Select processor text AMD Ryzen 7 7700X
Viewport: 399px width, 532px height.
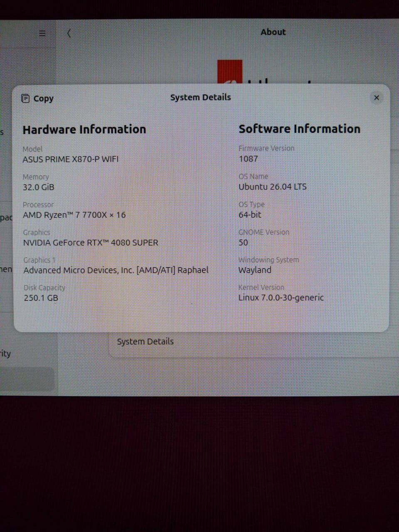point(74,215)
